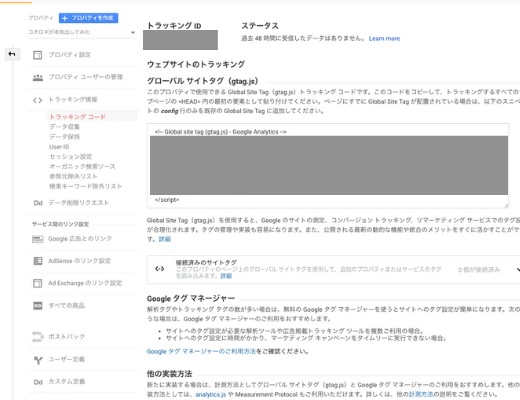Click the トラッキング ID heading
Viewport: 520px width, 400px height.
[174, 26]
